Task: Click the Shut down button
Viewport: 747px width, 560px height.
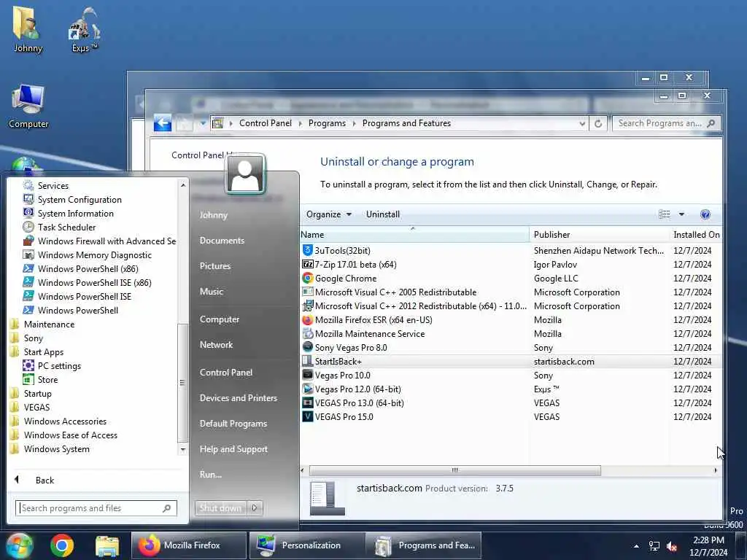Action: (x=220, y=508)
